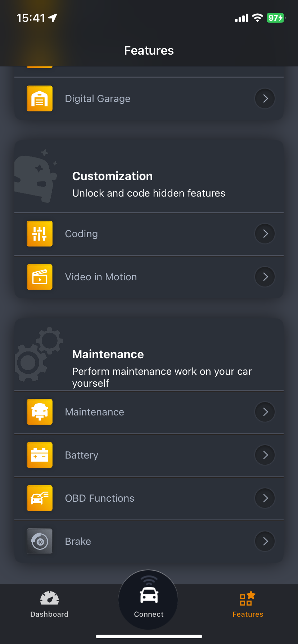Image resolution: width=298 pixels, height=644 pixels.
Task: Tap the Maintenance car lift icon
Action: [x=40, y=412]
